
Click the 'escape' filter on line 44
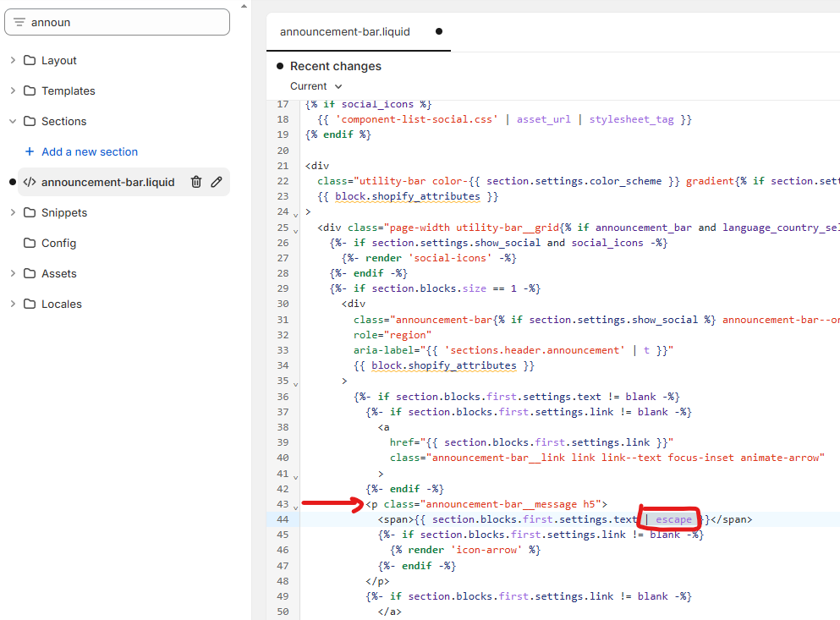[673, 519]
